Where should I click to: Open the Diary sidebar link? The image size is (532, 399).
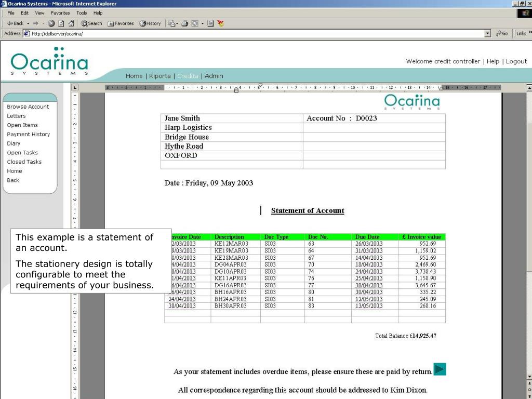(14, 143)
